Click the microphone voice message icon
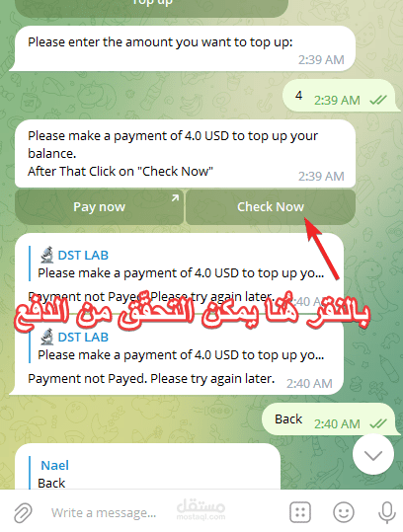Screen dimensions: 403x532 coord(387,512)
